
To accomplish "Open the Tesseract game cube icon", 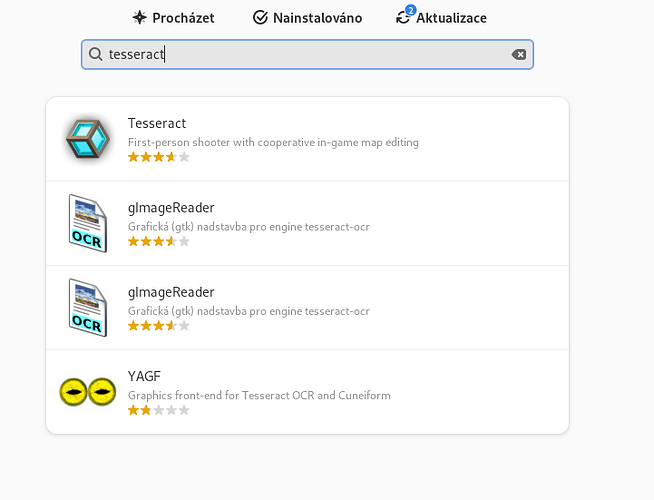I will coord(88,139).
